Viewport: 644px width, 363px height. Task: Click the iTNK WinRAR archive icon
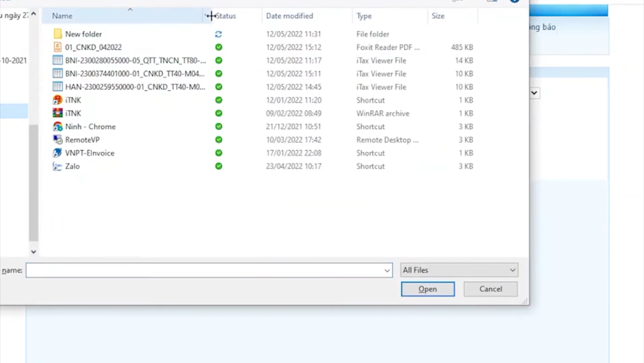click(x=57, y=113)
